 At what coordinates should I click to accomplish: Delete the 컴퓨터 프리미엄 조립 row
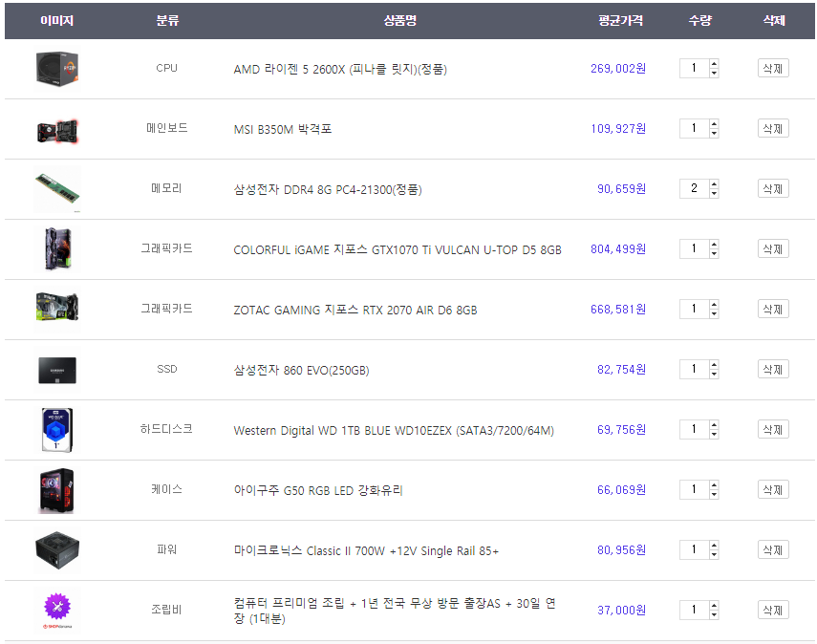point(773,611)
